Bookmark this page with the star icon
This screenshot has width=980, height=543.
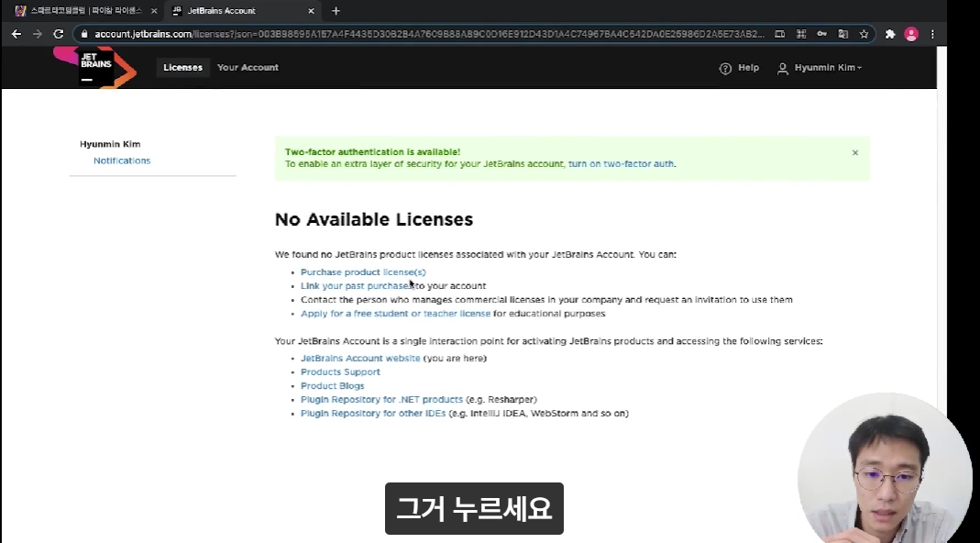click(864, 35)
